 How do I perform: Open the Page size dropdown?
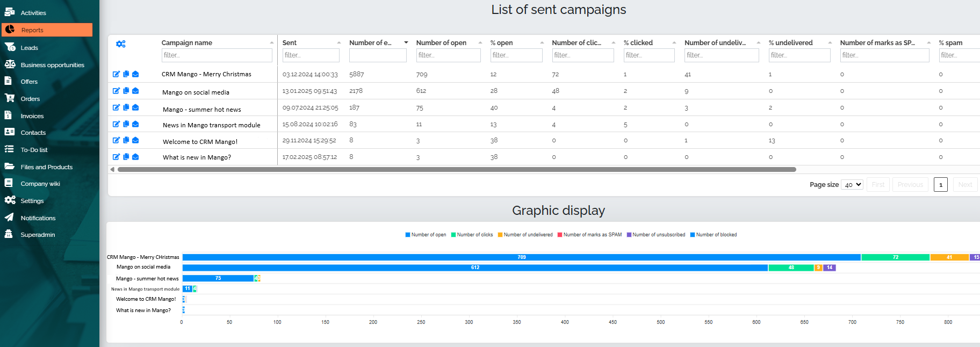click(x=852, y=185)
